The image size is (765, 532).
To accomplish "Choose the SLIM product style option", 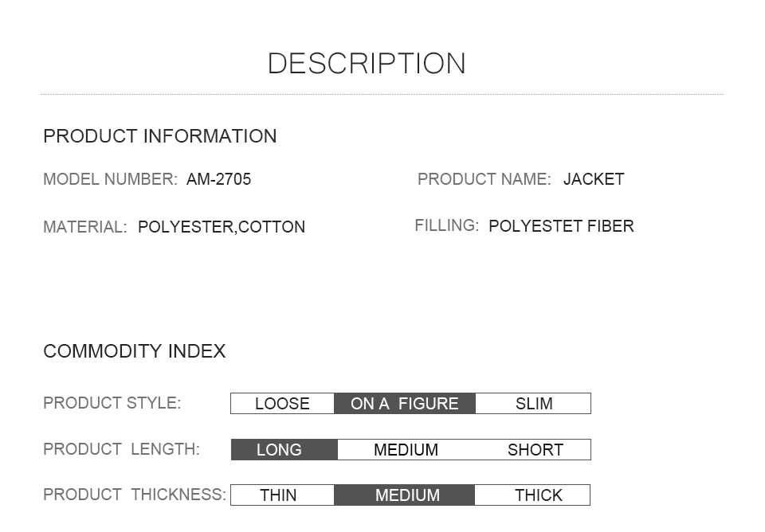I will [533, 404].
